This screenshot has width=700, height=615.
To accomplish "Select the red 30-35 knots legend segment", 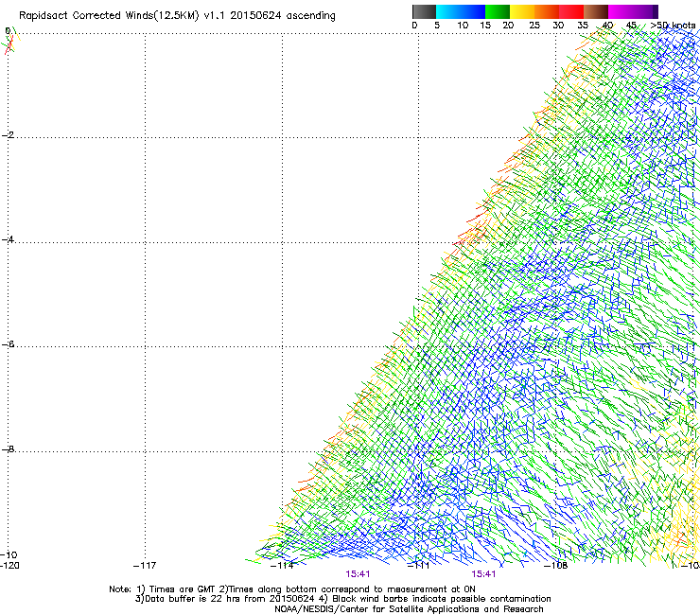I will point(571,11).
